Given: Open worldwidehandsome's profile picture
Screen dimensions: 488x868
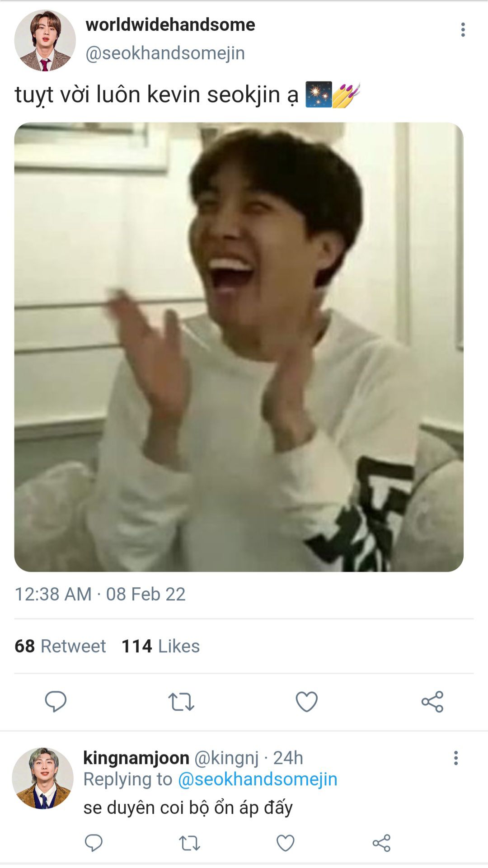Looking at the screenshot, I should point(45,41).
